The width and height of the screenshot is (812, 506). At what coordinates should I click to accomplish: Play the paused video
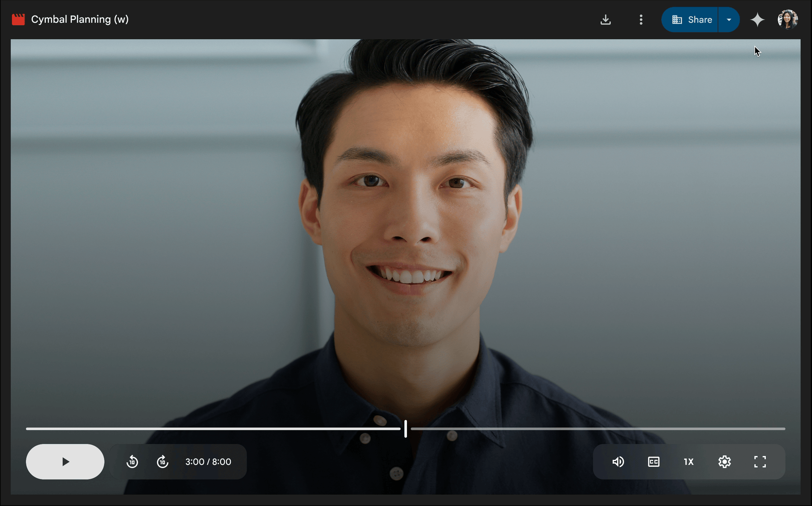tap(65, 462)
